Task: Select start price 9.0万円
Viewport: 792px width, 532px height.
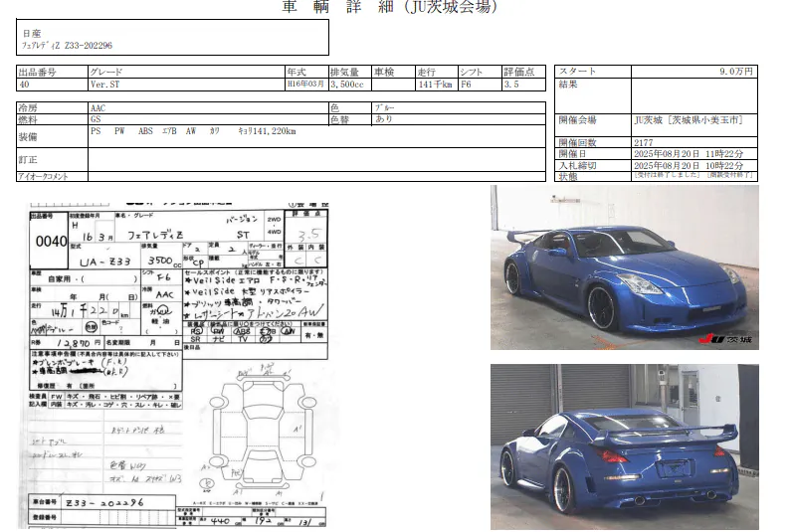Action: [x=736, y=72]
